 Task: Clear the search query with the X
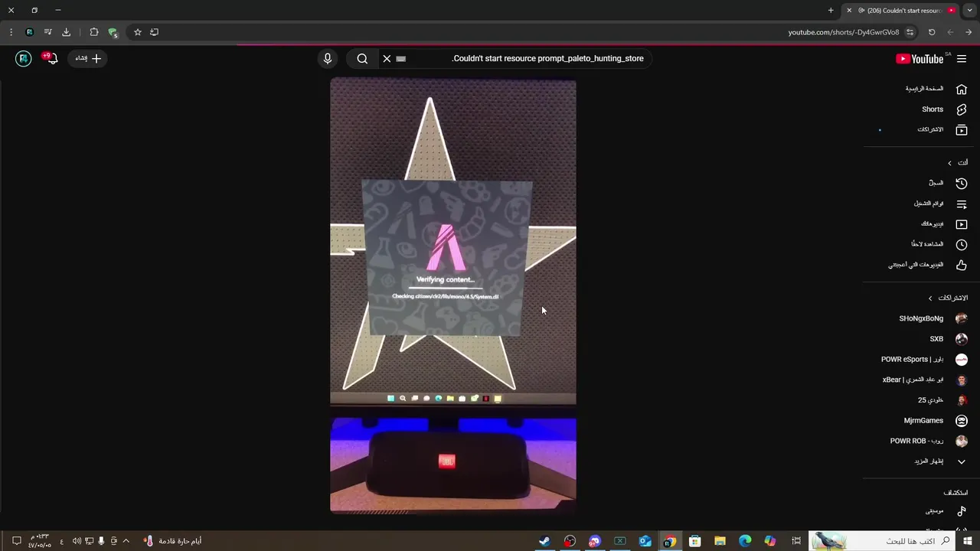tap(387, 58)
